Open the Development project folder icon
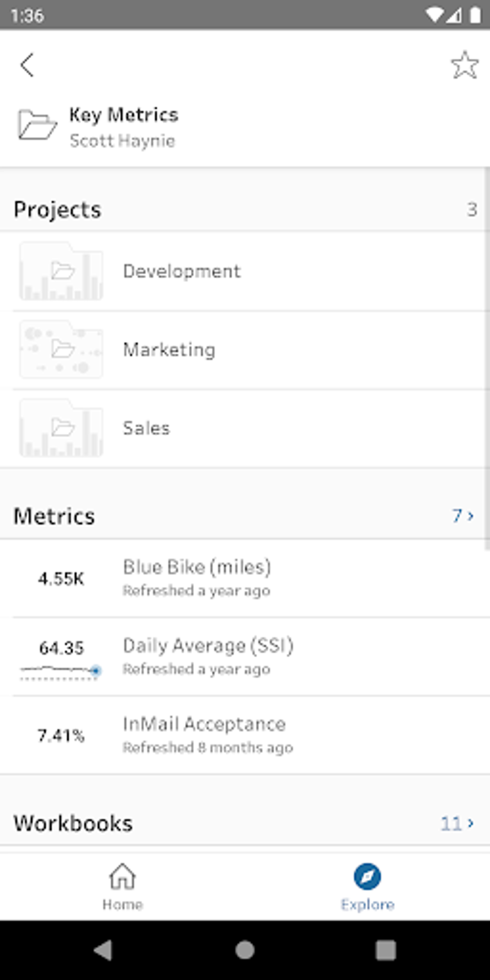Image resolution: width=490 pixels, height=980 pixels. (61, 271)
